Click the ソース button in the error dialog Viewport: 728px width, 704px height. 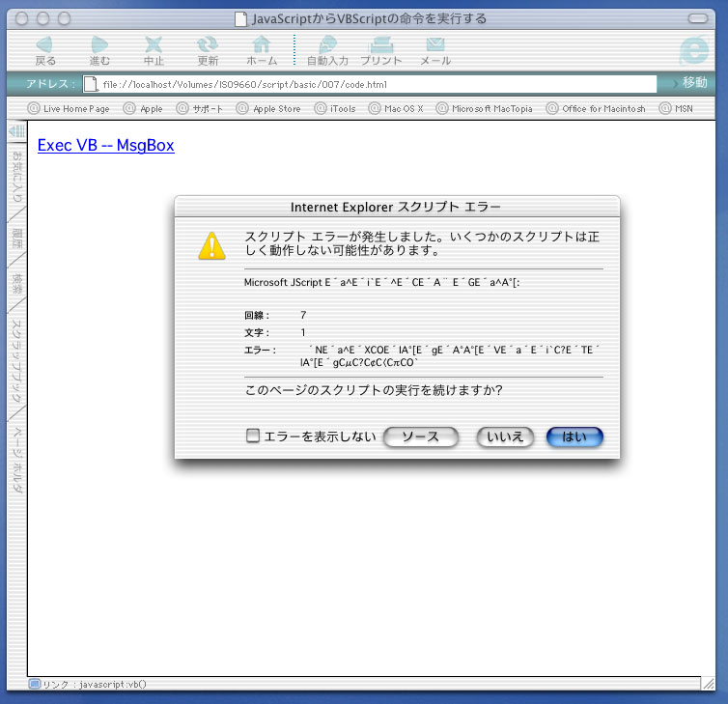tap(421, 436)
